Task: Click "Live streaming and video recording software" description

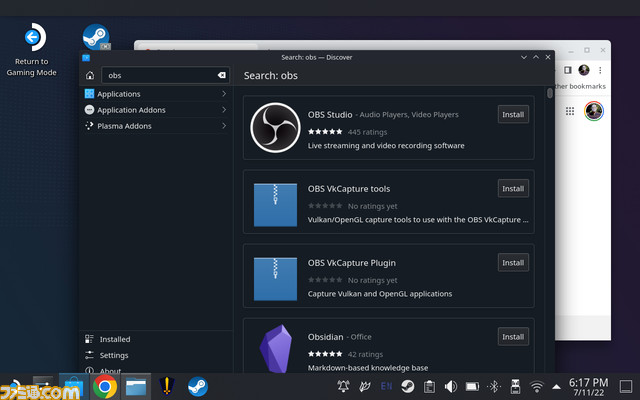Action: tap(386, 146)
